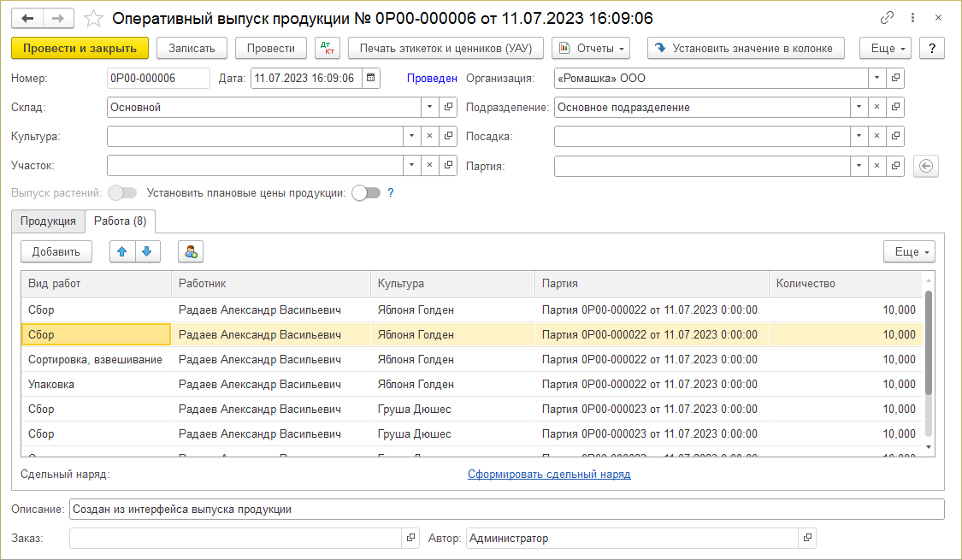Expand the Организация dropdown list
The image size is (962, 560).
(876, 79)
